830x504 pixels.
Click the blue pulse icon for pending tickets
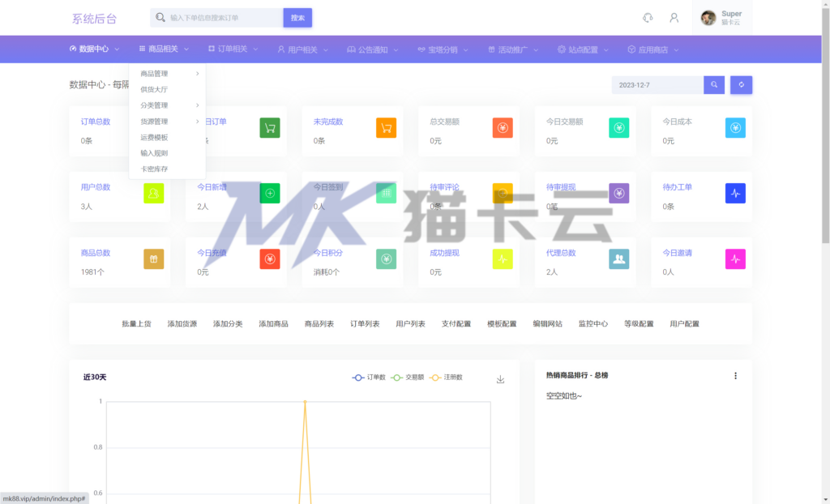[x=735, y=193]
